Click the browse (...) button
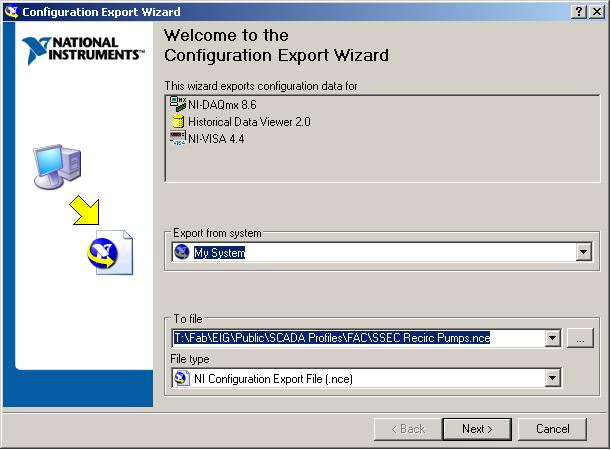The width and height of the screenshot is (611, 450). click(580, 338)
